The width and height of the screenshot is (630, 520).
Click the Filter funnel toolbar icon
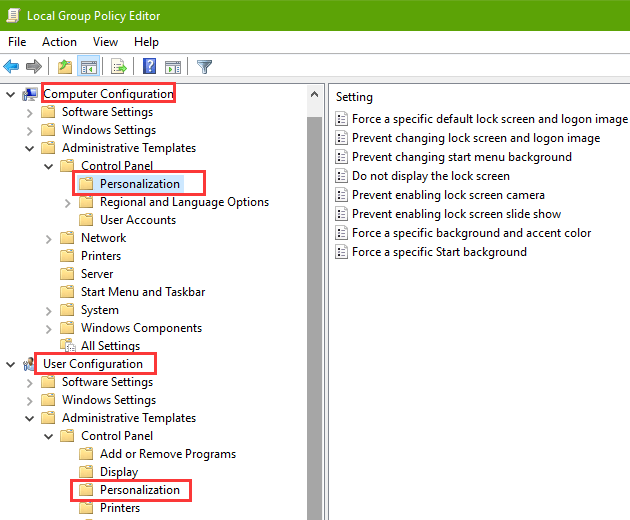(x=204, y=66)
